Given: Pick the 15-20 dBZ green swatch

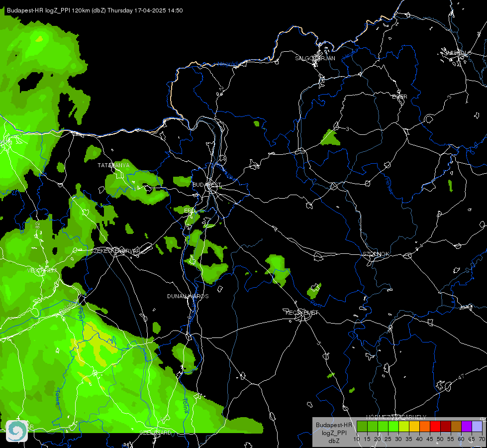Looking at the screenshot, I should tap(373, 427).
